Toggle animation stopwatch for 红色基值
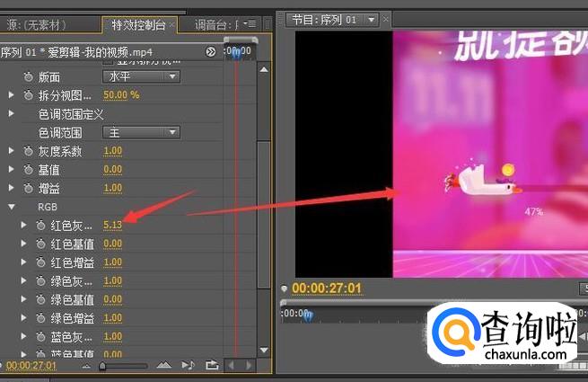Screen dimensions: 588x382 tap(41, 244)
